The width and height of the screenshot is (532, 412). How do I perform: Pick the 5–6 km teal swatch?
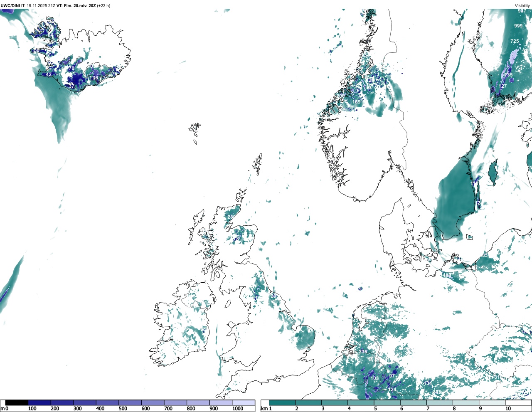[387, 402]
